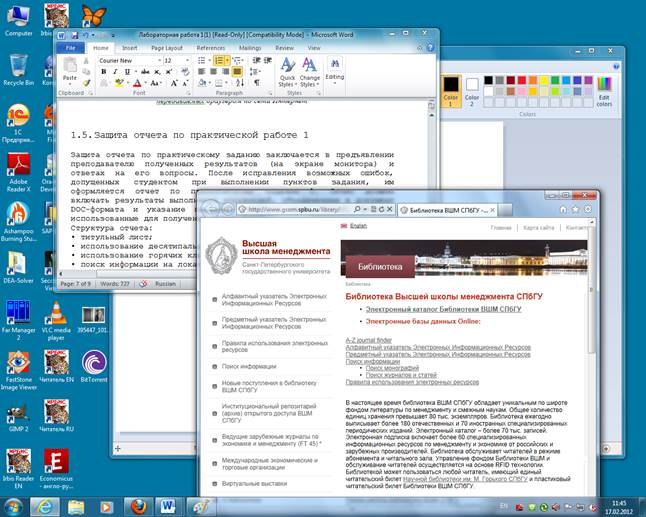The image size is (646, 517).
Task: Toggle Justify alignment in Word
Action: [x=237, y=72]
